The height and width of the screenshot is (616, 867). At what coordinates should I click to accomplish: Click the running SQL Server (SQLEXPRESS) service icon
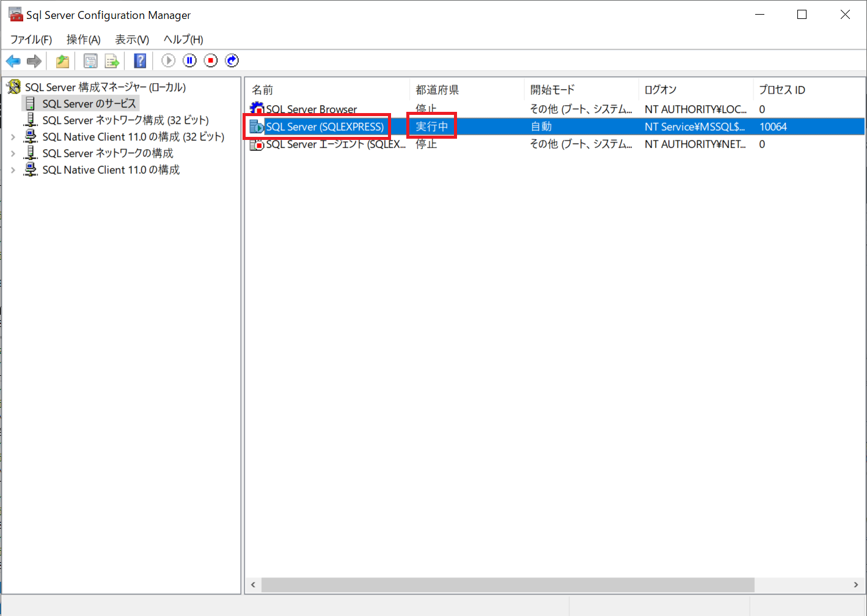257,127
